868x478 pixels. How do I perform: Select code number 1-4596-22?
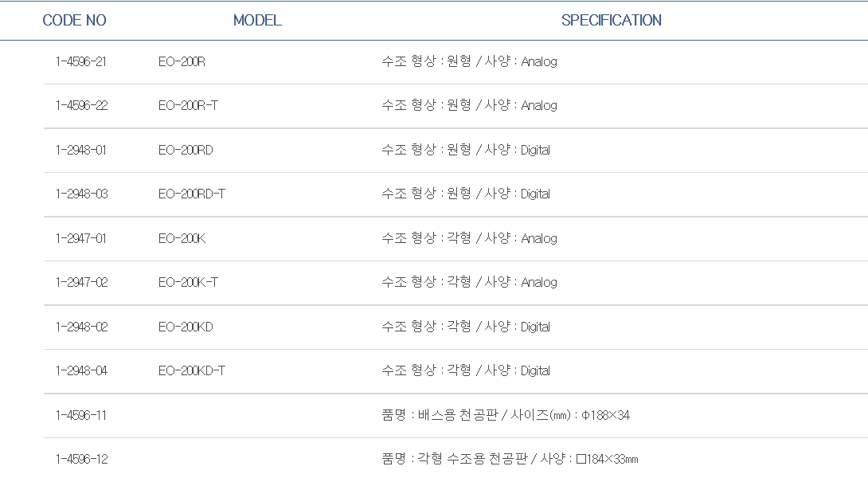[81, 106]
